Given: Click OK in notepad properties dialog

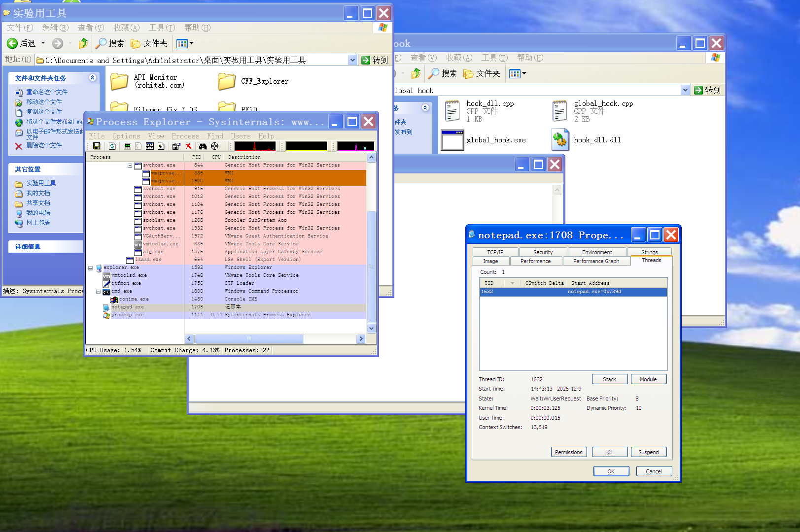Looking at the screenshot, I should pos(611,471).
